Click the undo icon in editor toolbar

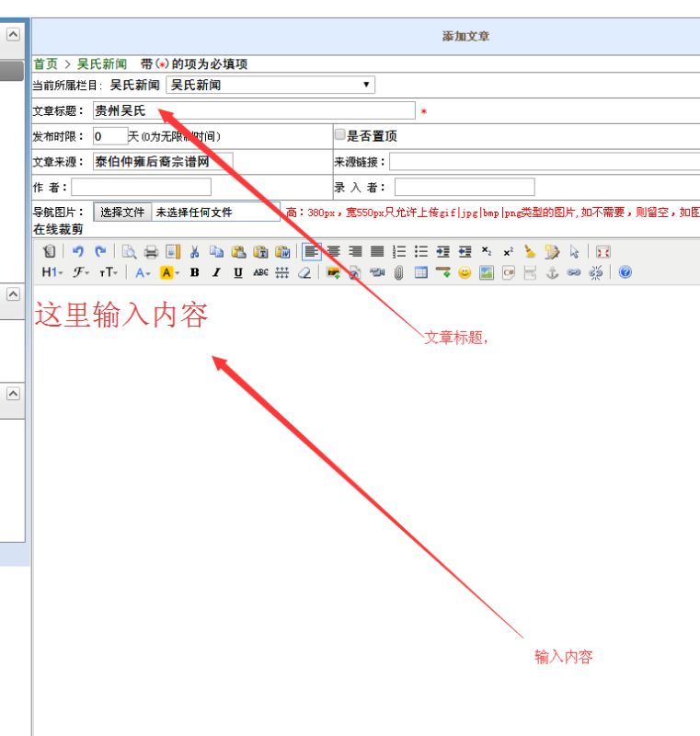(x=78, y=251)
